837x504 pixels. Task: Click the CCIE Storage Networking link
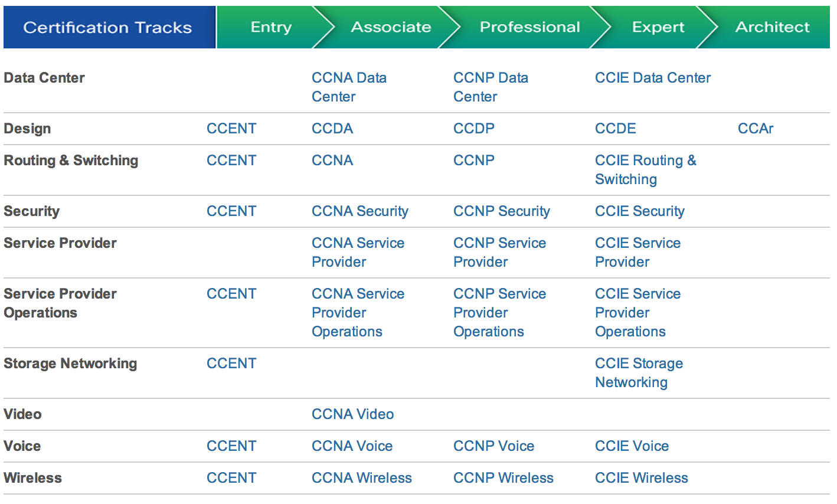[x=638, y=372]
